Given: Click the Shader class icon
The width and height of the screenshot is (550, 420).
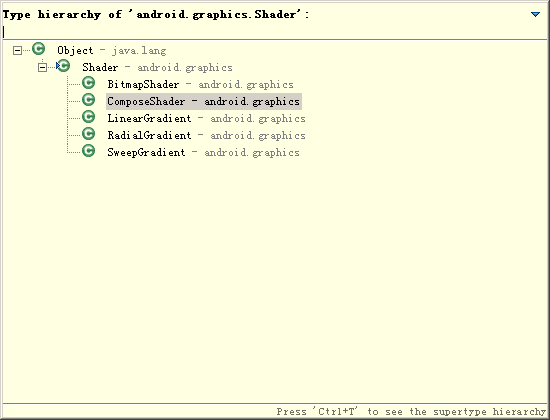Looking at the screenshot, I should (x=63, y=66).
